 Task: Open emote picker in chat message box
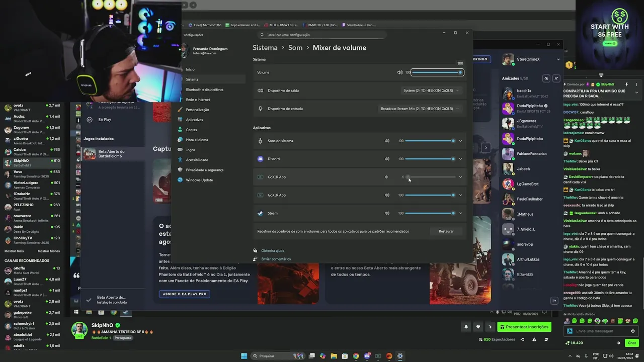click(633, 331)
